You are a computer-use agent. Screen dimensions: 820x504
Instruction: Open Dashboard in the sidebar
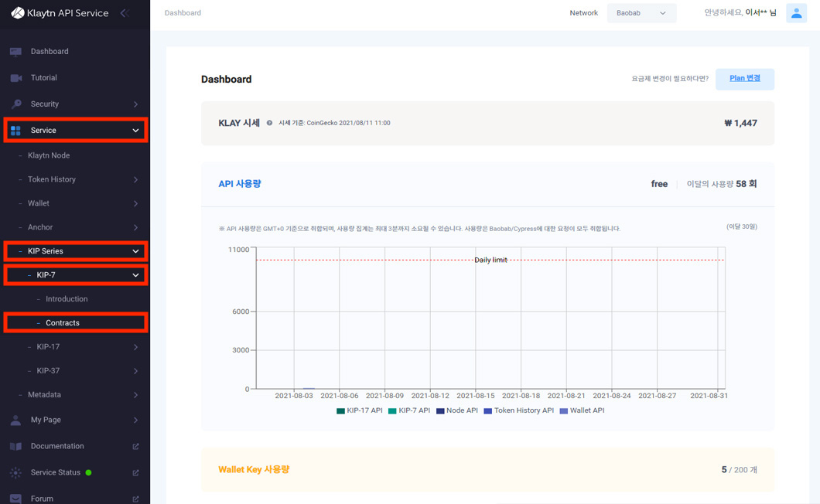click(50, 51)
